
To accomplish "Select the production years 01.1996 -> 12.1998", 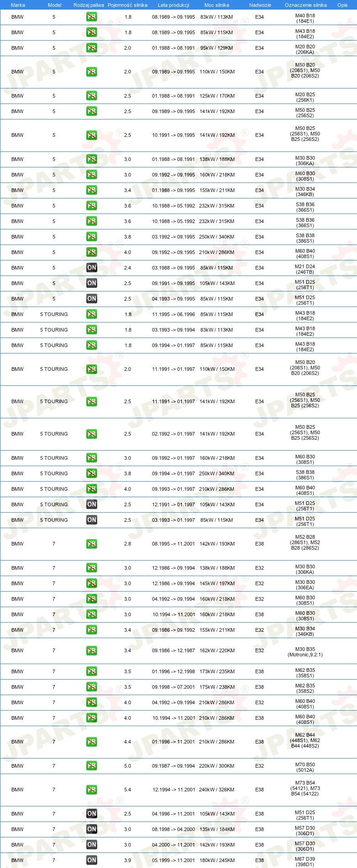I will [173, 671].
